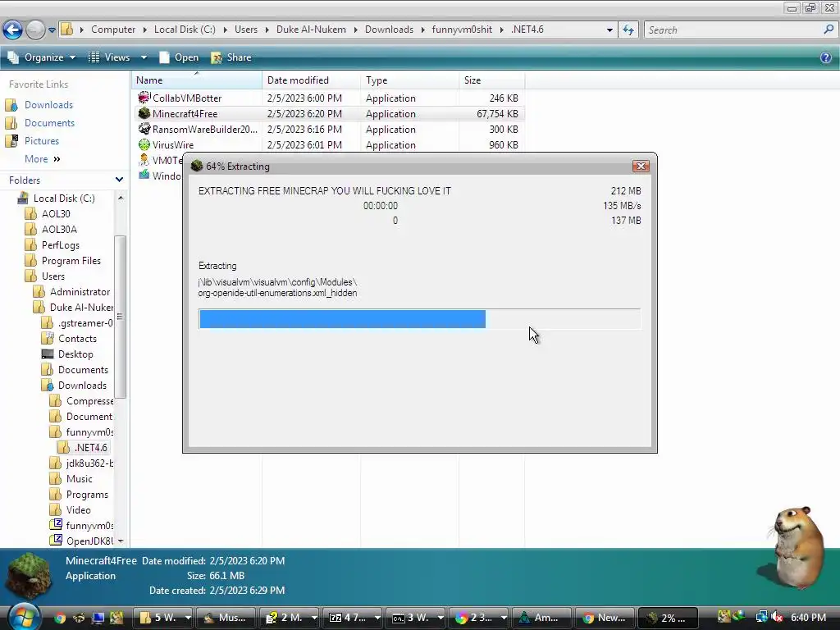
Task: Select AOL30 folder in tree
Action: [x=56, y=214]
